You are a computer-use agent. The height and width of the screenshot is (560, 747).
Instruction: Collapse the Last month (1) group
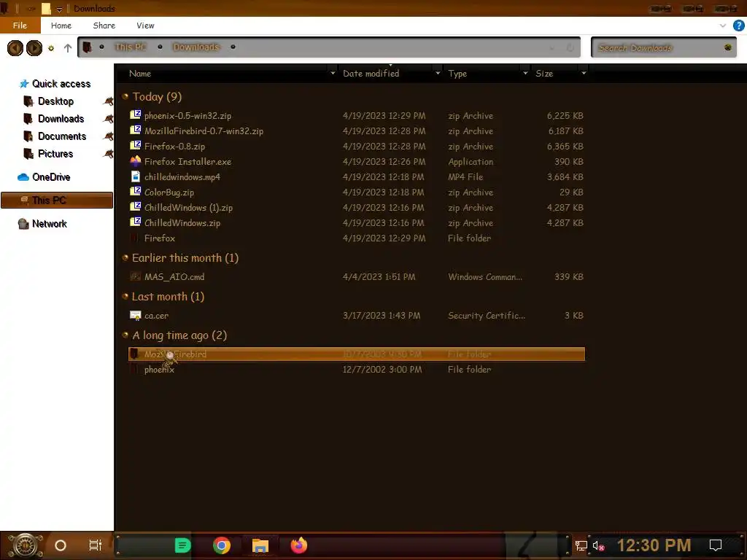125,296
